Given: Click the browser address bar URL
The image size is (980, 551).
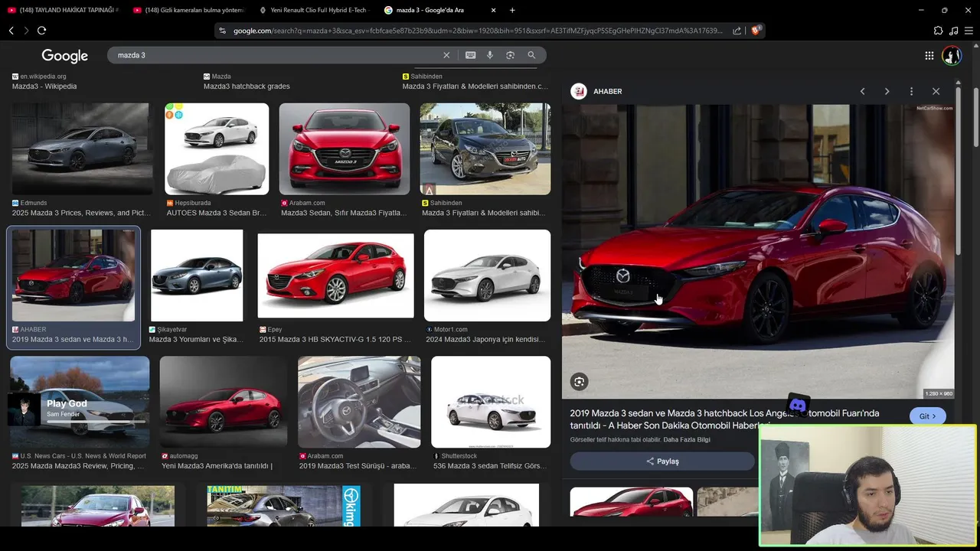Looking at the screenshot, I should tap(477, 31).
